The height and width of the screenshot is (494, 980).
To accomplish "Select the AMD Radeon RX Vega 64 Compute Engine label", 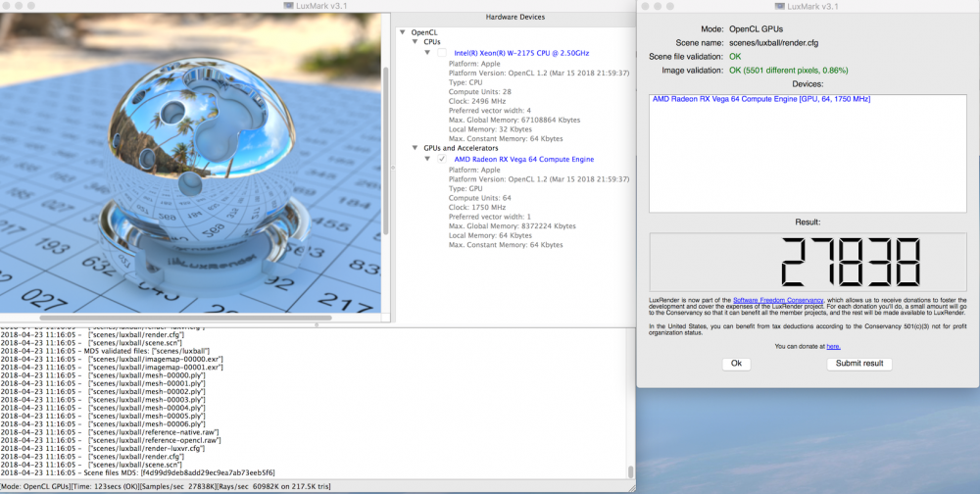I will pos(523,160).
